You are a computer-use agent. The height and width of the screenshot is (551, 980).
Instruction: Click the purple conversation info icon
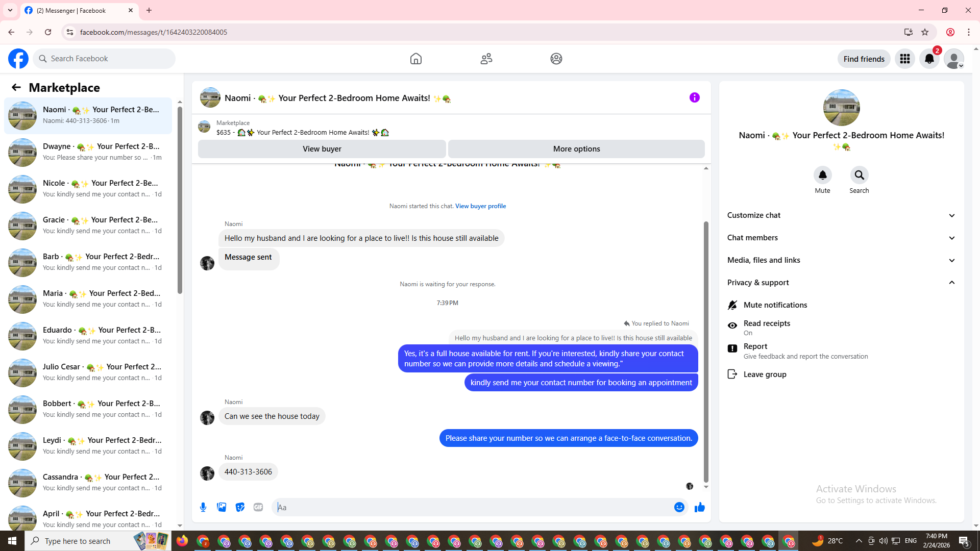click(x=694, y=97)
